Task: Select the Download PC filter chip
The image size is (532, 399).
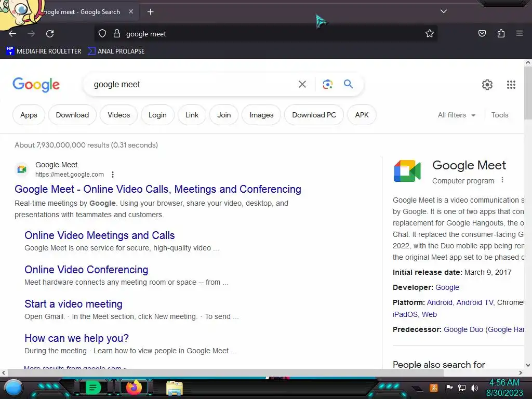Action: tap(314, 115)
